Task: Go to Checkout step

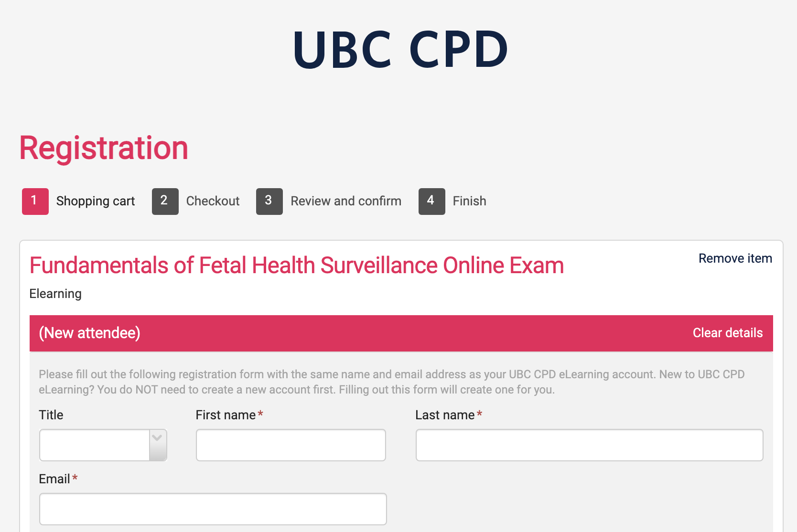Action: click(213, 201)
